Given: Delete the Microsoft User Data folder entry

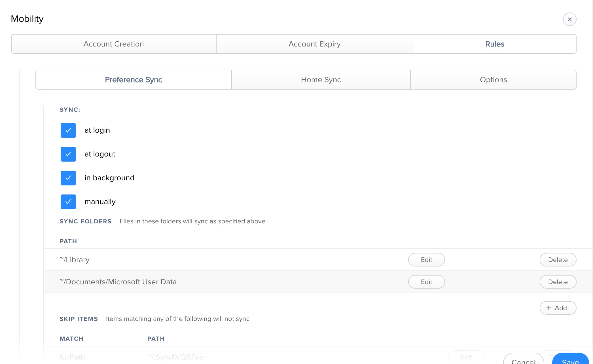Looking at the screenshot, I should tap(558, 282).
